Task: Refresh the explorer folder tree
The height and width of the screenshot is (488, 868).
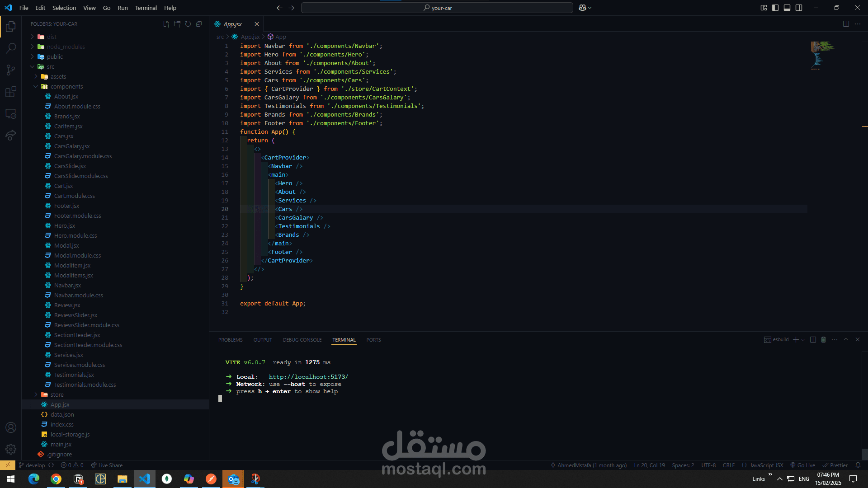Action: coord(188,24)
